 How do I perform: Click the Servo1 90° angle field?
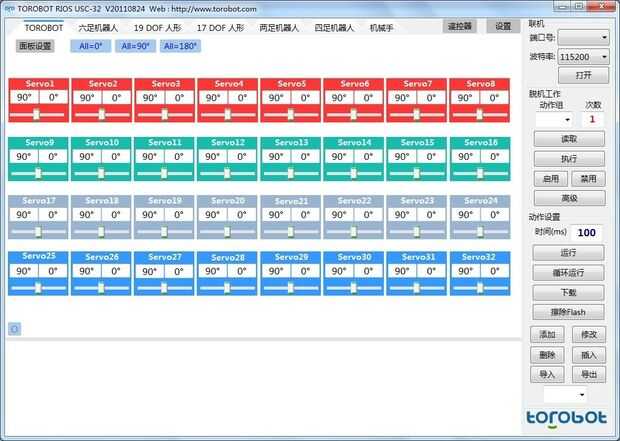24,97
